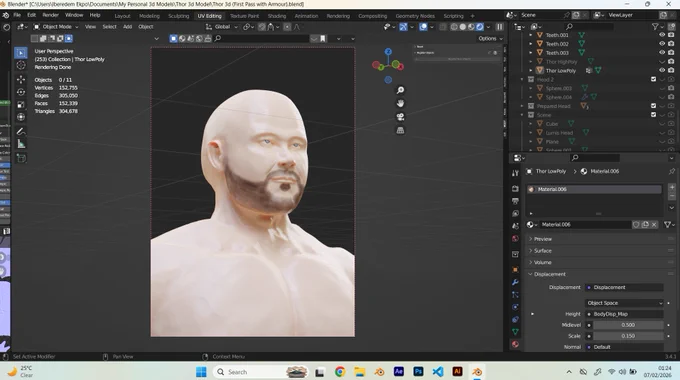Open the Options dropdown in viewport
The height and width of the screenshot is (380, 680).
490,39
